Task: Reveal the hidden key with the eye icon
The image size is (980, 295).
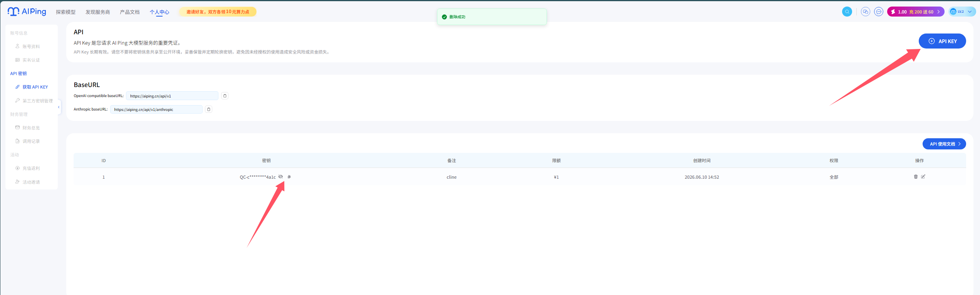Action: [280, 177]
